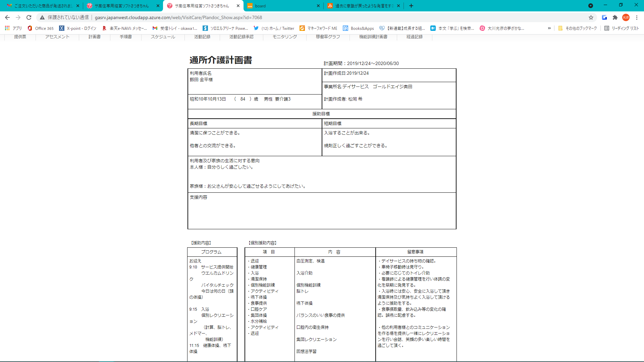644x362 pixels.
Task: Open その他のブックマーク folder
Action: point(578,28)
